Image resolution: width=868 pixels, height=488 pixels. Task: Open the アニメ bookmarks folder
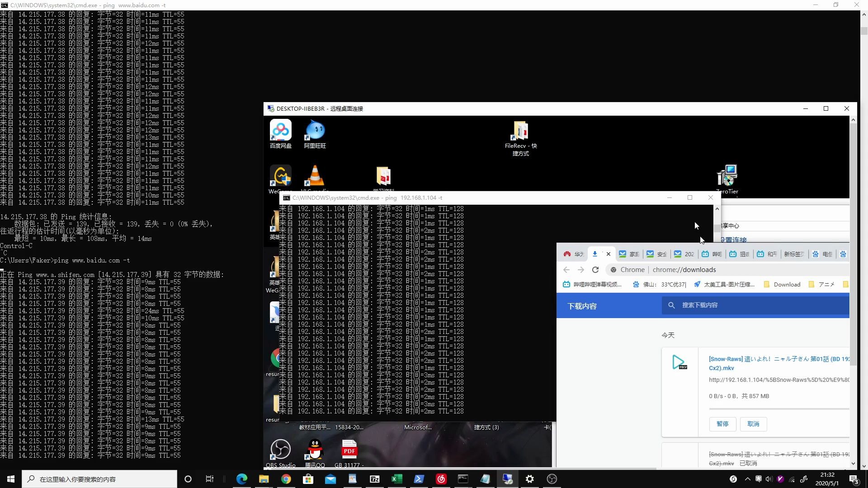click(x=822, y=285)
